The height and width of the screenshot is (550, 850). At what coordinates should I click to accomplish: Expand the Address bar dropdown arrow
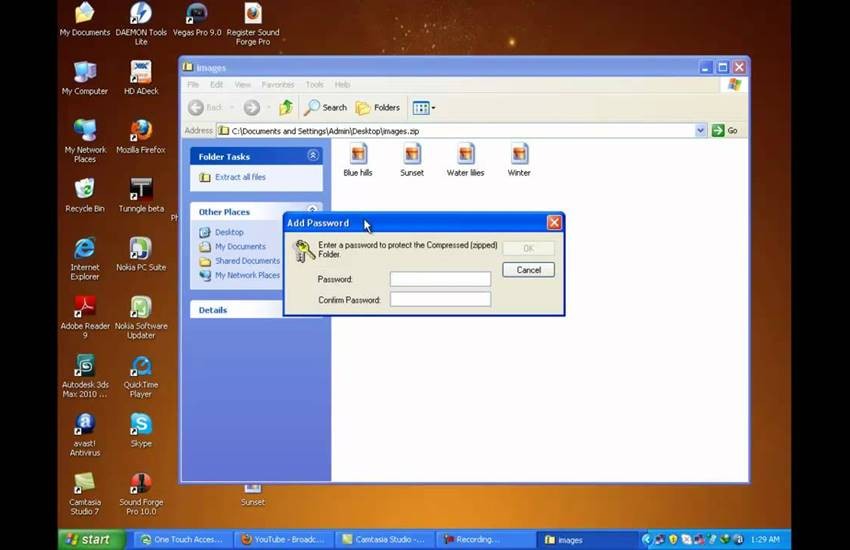coord(701,131)
